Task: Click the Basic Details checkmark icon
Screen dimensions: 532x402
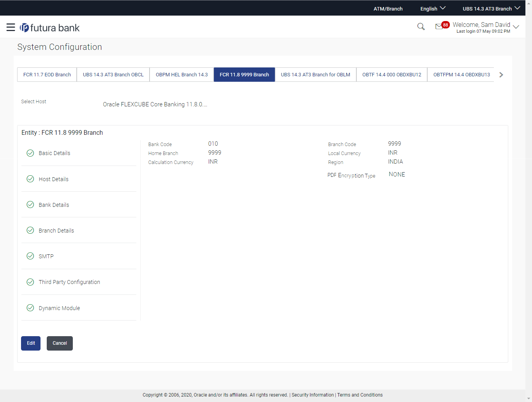Action: tap(30, 153)
